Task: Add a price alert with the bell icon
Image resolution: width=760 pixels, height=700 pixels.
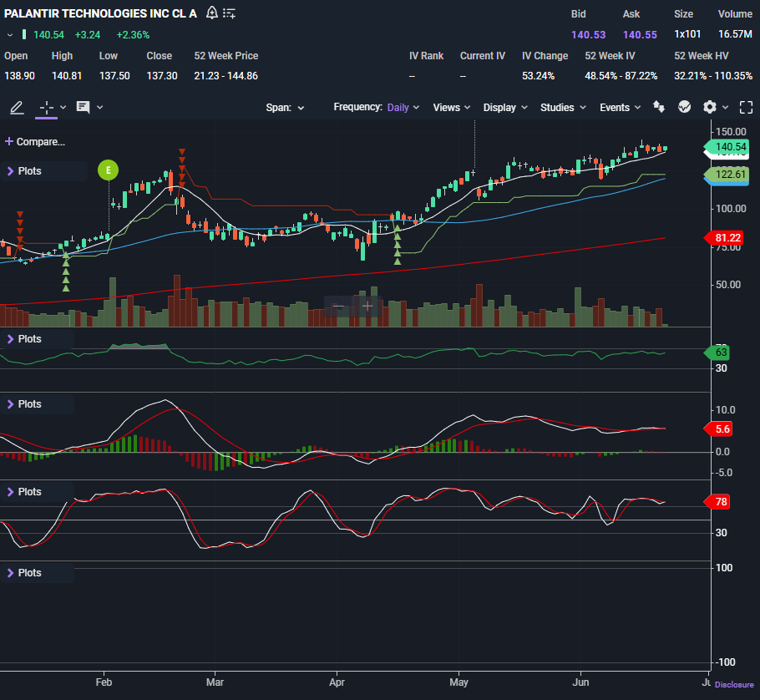Action: click(x=212, y=13)
